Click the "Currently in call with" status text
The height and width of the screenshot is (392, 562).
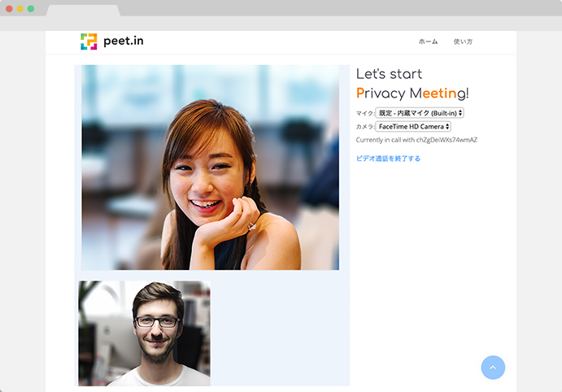click(416, 140)
